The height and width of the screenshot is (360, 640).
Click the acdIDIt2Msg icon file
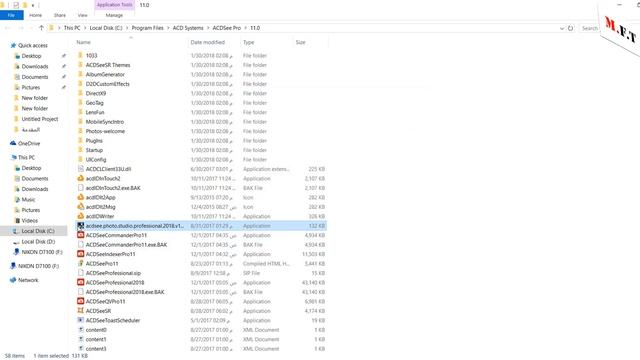pyautogui.click(x=80, y=207)
